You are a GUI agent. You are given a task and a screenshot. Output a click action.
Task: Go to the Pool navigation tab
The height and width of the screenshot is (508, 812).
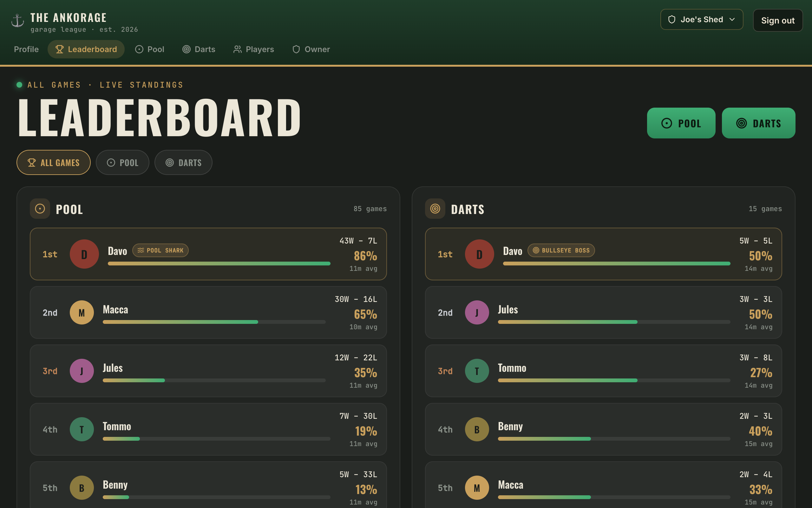coord(150,50)
